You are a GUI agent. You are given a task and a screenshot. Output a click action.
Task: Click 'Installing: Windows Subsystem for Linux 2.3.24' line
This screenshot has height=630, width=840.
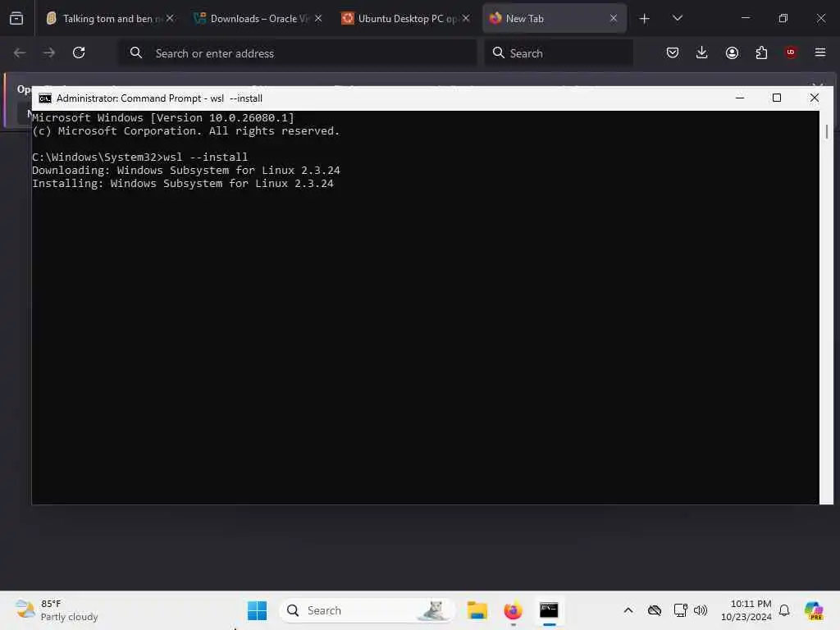click(x=183, y=183)
